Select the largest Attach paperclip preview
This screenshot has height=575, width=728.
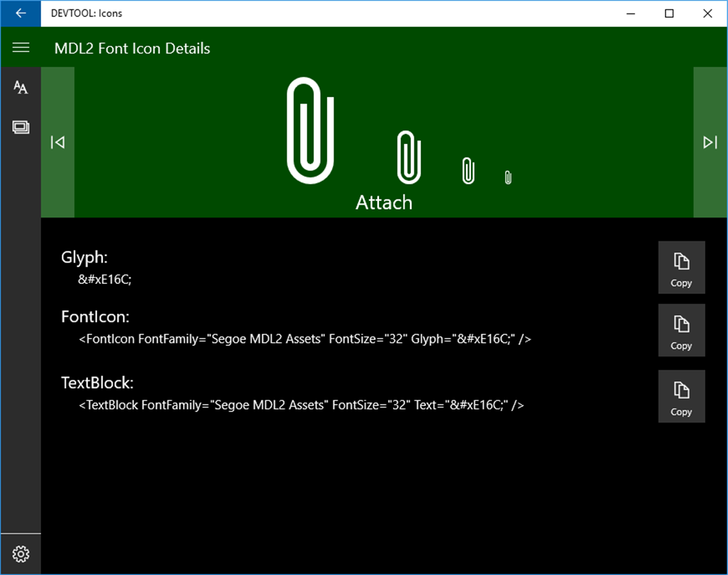(310, 131)
